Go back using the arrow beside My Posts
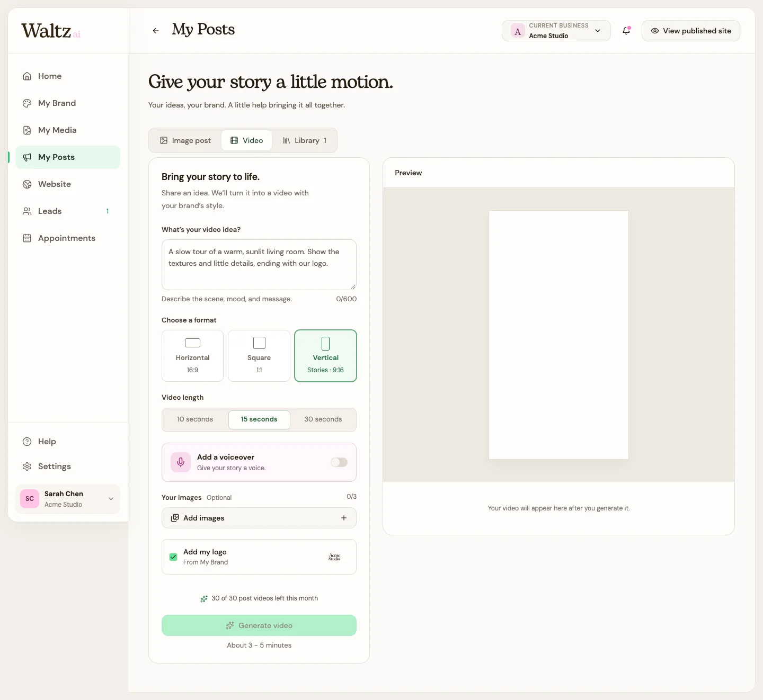This screenshot has width=763, height=700. click(x=156, y=31)
